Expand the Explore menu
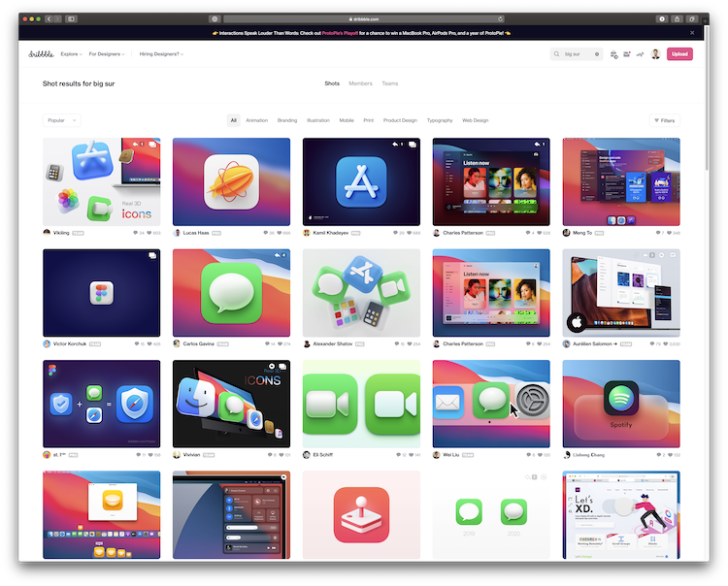The height and width of the screenshot is (586, 728). (71, 54)
